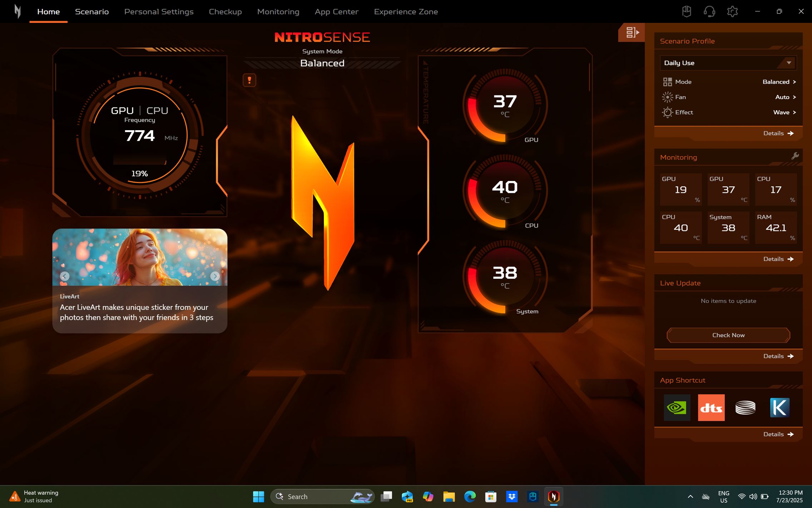Open File Explorer from taskbar
This screenshot has width=812, height=508.
449,497
